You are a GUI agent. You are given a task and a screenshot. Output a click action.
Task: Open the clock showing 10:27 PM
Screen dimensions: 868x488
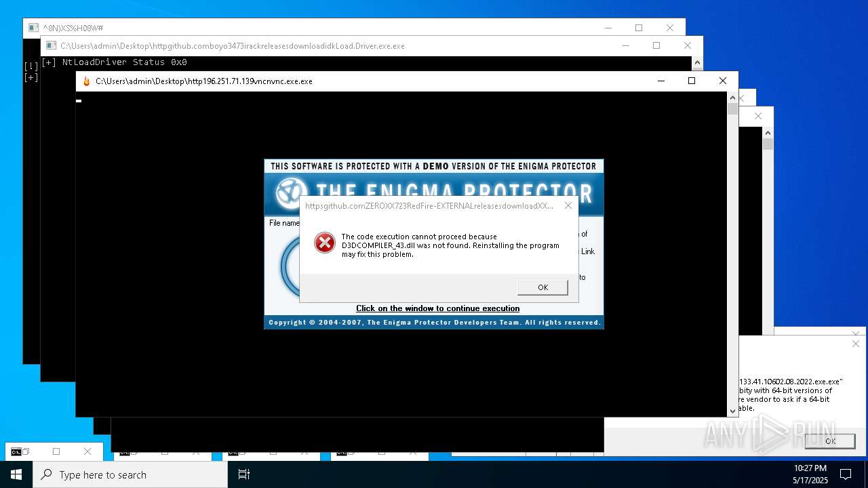810,474
